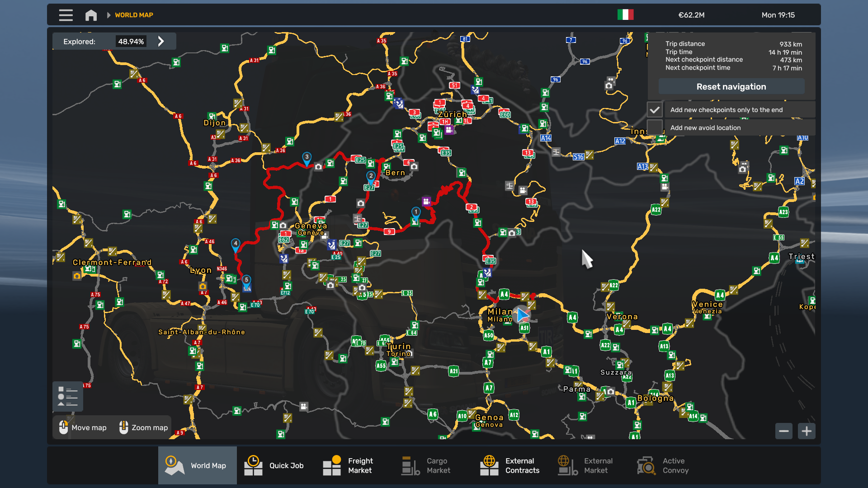Open External Market tab
Image resolution: width=868 pixels, height=488 pixels.
[x=590, y=465]
